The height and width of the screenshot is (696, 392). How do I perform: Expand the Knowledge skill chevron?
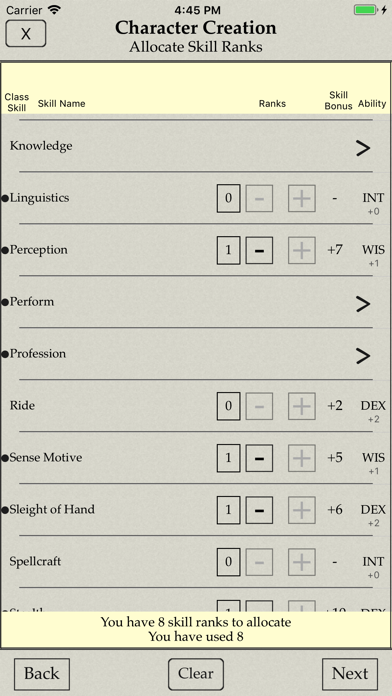click(363, 148)
